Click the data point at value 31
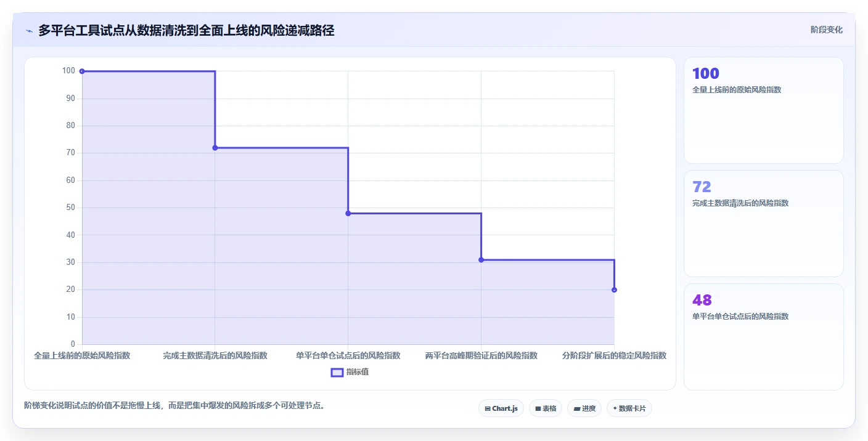Viewport: 868px width, 441px height. pyautogui.click(x=481, y=260)
